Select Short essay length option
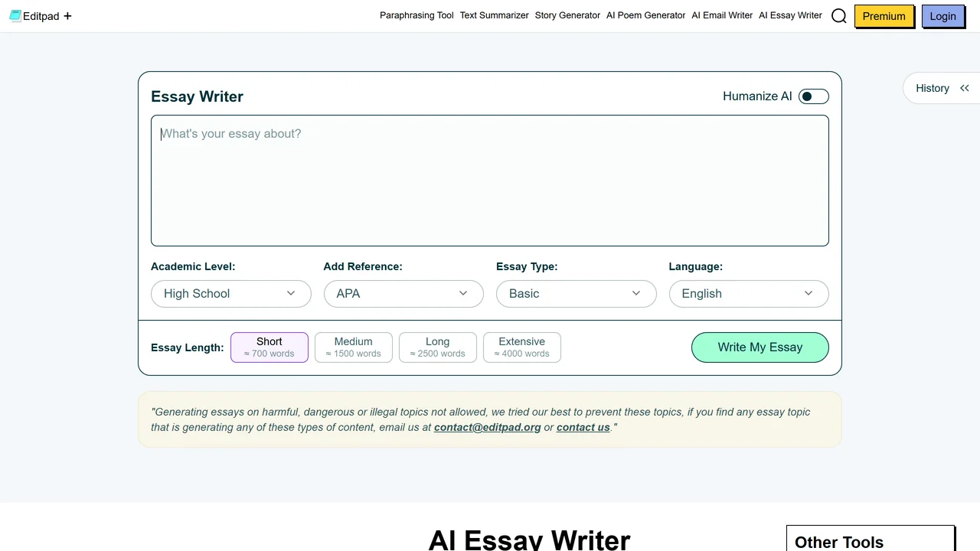 [x=269, y=347]
